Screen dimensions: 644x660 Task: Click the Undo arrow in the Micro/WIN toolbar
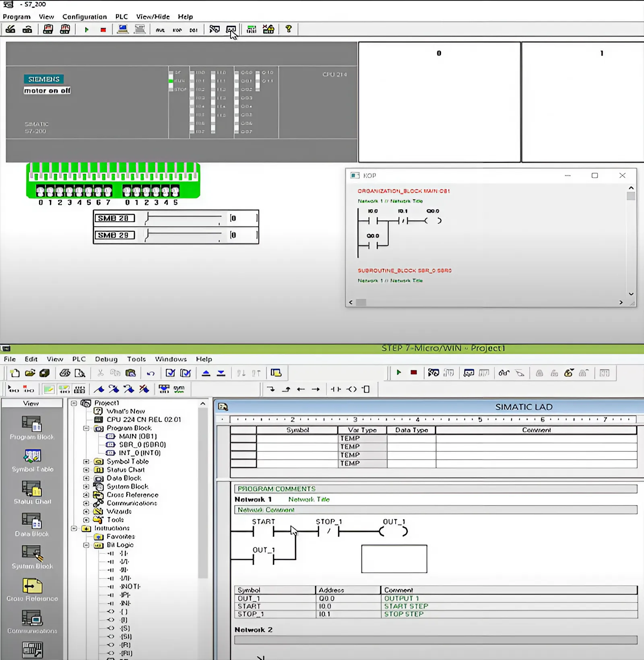point(151,373)
